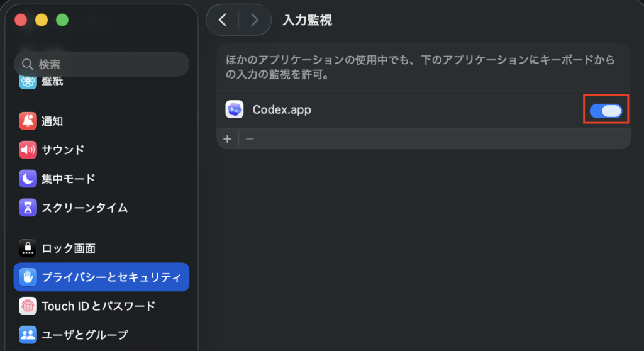This screenshot has width=644, height=351.
Task: Select the サウンド speaker icon
Action: (28, 150)
